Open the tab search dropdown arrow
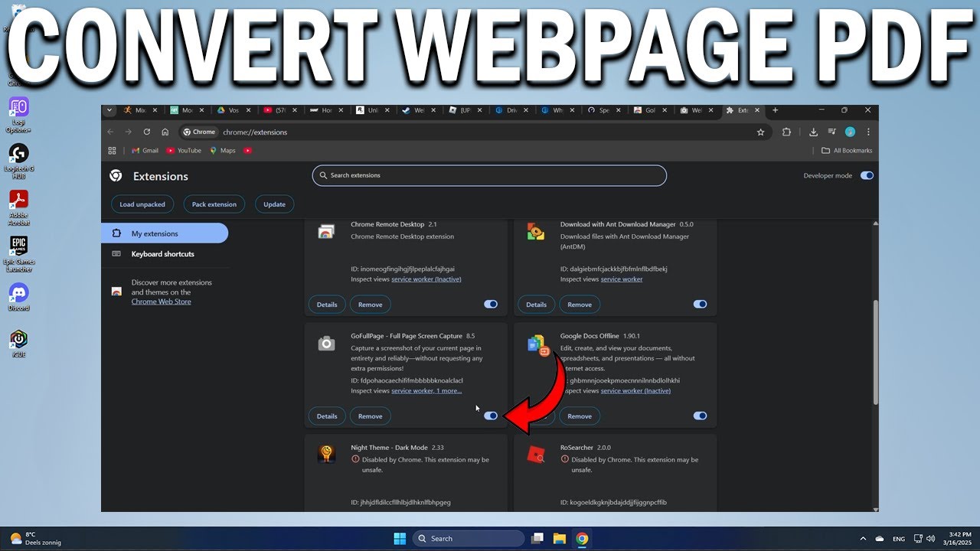 click(x=109, y=110)
